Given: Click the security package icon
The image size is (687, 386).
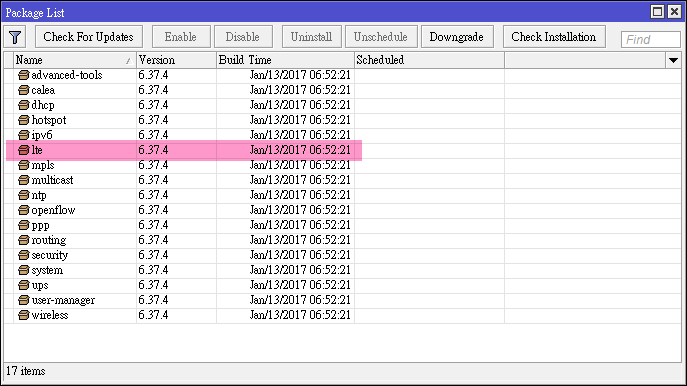Looking at the screenshot, I should tap(24, 255).
